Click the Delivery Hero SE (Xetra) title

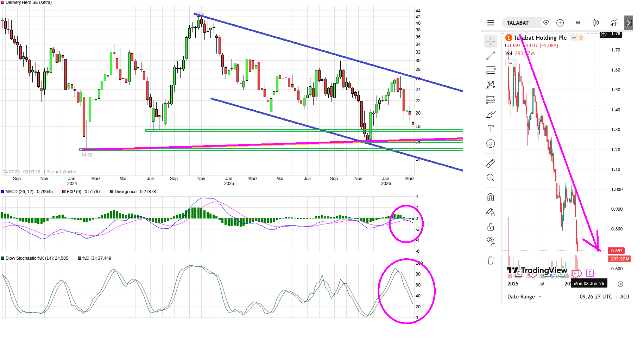tap(29, 2)
